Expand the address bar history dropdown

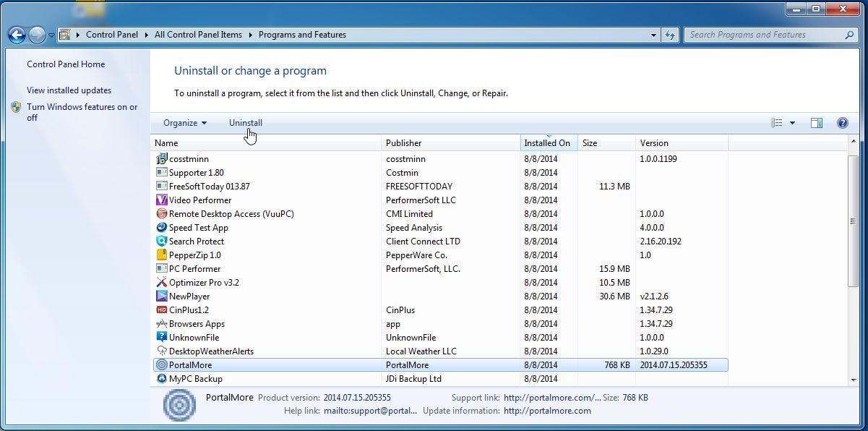pyautogui.click(x=653, y=34)
